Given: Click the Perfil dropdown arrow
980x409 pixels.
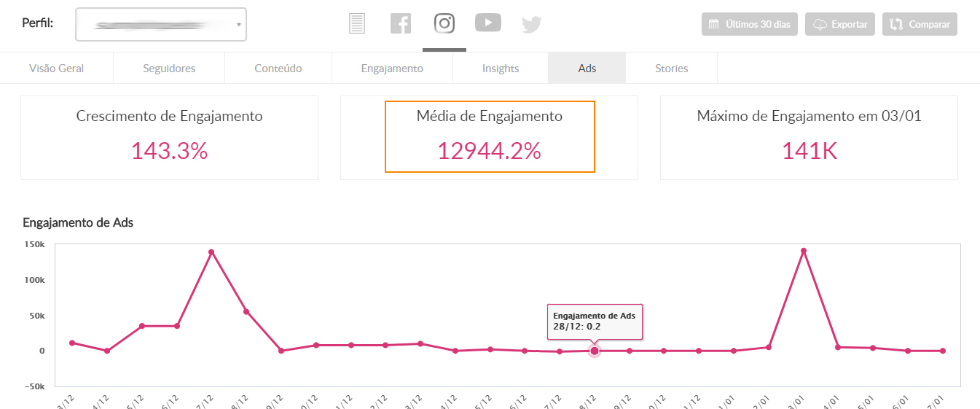Looking at the screenshot, I should point(238,25).
